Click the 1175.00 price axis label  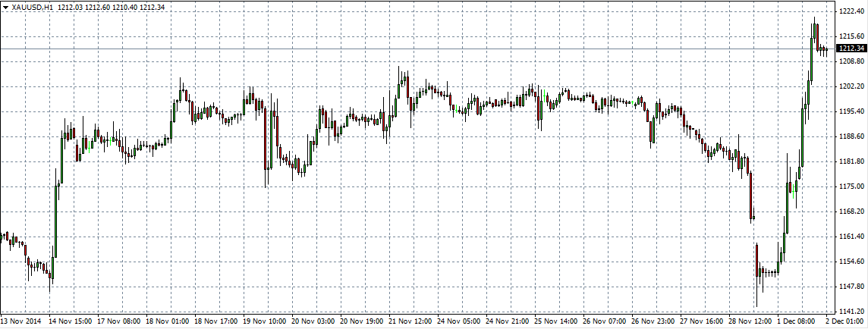point(851,186)
